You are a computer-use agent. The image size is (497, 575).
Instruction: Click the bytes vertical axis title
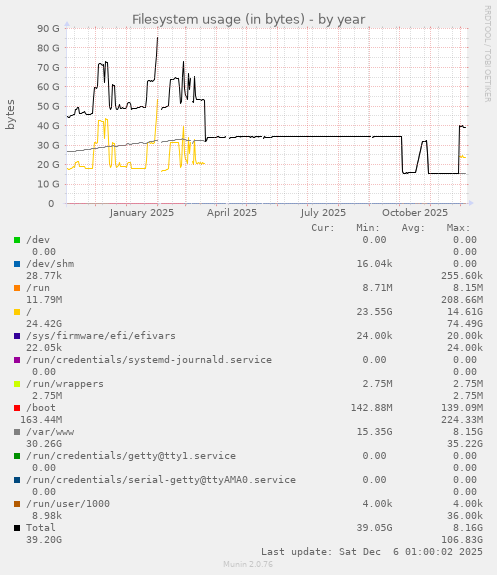(10, 115)
